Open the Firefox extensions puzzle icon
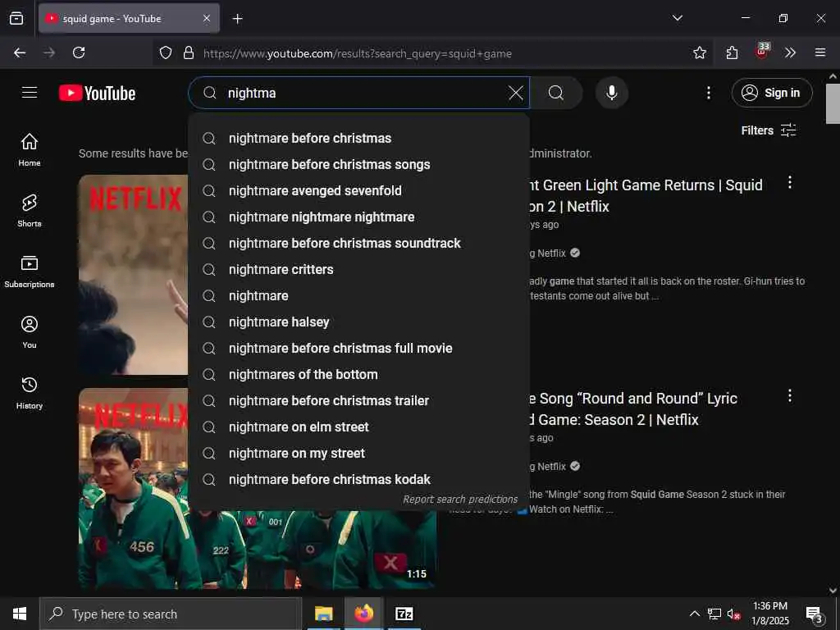Screen dimensions: 840x630 [732, 52]
